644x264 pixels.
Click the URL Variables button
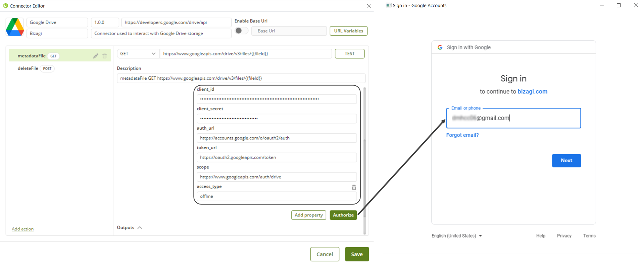pyautogui.click(x=348, y=31)
